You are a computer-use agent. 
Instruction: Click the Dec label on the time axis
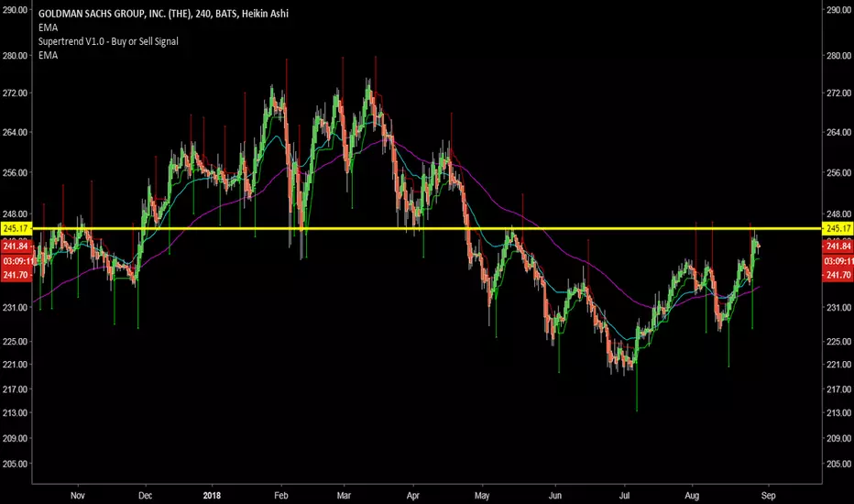(146, 496)
